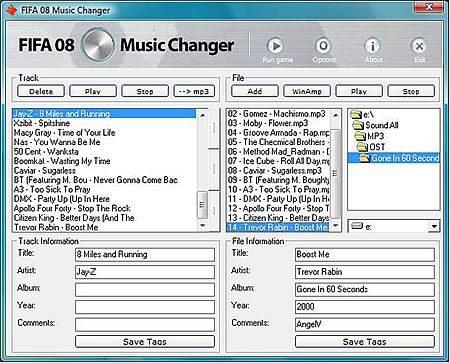
Task: Delete the selected track
Action: click(41, 91)
